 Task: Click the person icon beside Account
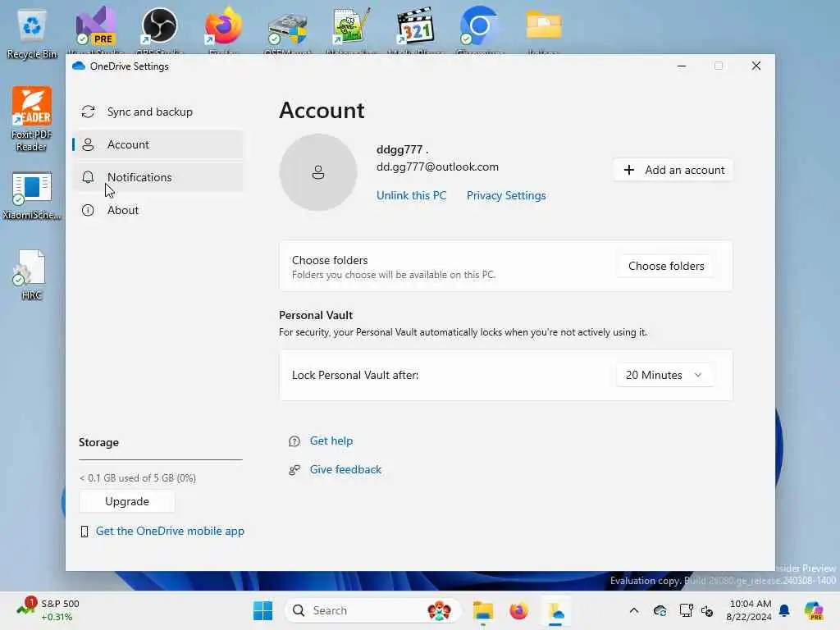pyautogui.click(x=88, y=144)
